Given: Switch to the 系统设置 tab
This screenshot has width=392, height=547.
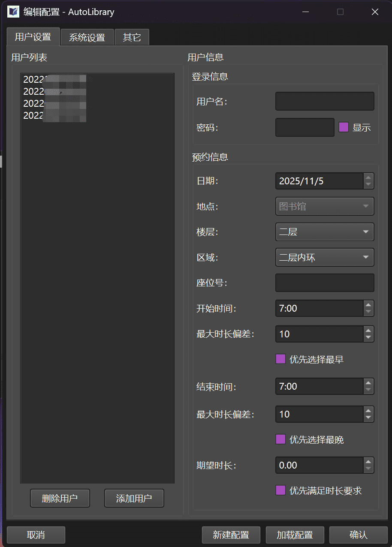Looking at the screenshot, I should (x=87, y=37).
